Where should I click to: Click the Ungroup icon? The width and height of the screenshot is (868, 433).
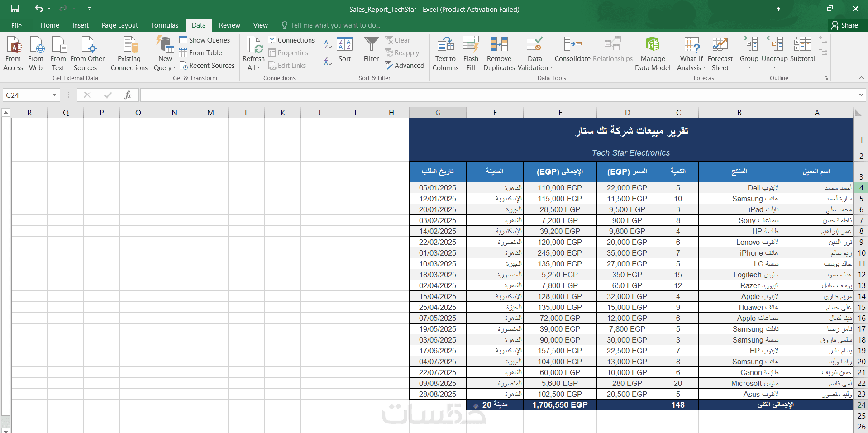tap(775, 45)
